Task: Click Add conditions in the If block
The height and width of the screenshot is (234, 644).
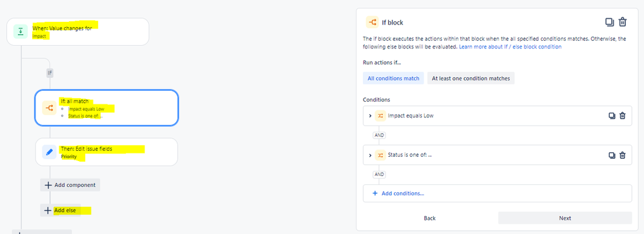Action: coord(398,193)
